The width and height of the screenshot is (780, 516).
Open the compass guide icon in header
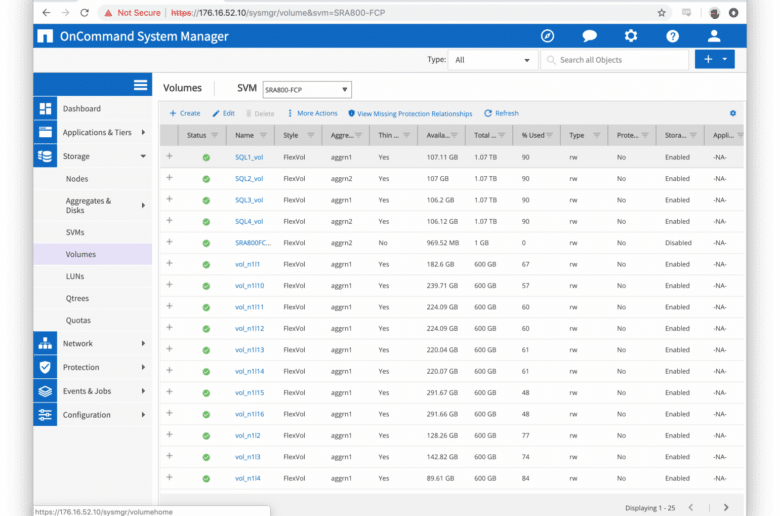[547, 36]
